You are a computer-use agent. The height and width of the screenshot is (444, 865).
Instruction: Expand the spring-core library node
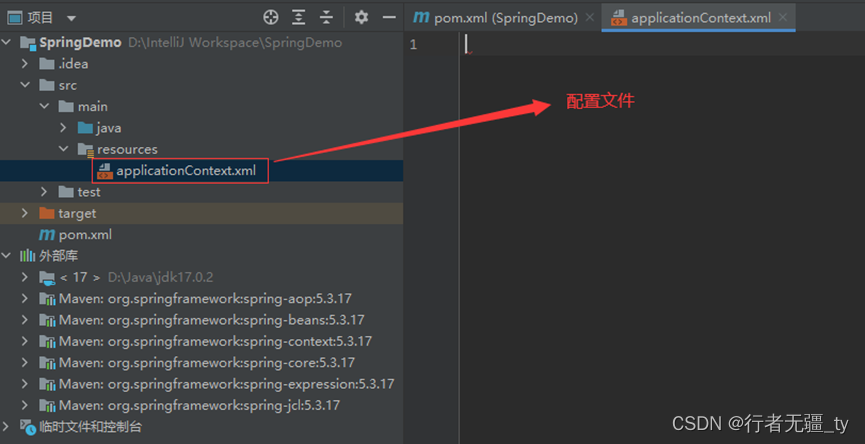(x=25, y=363)
